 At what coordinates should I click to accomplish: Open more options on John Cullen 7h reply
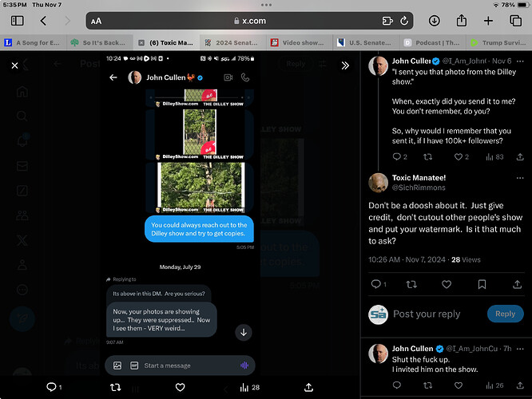(520, 349)
